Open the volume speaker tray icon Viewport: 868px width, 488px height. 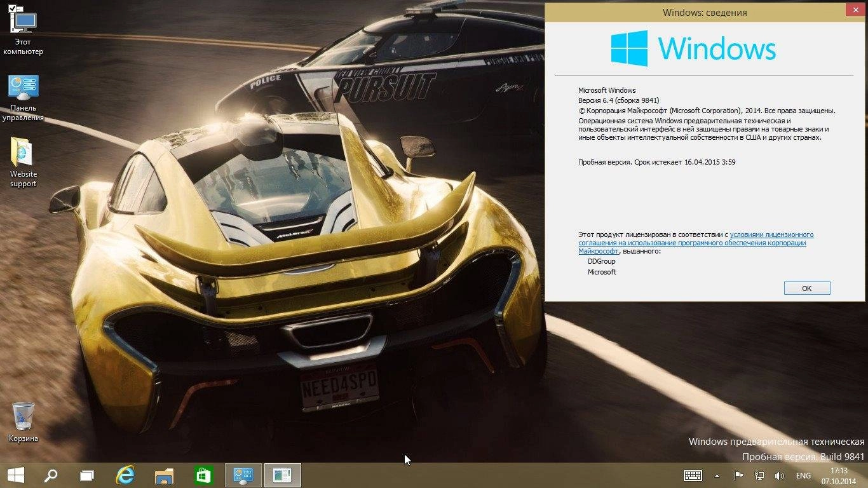click(779, 475)
